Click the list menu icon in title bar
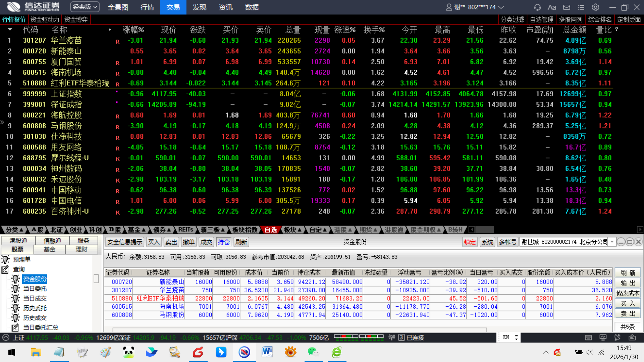 581,7
